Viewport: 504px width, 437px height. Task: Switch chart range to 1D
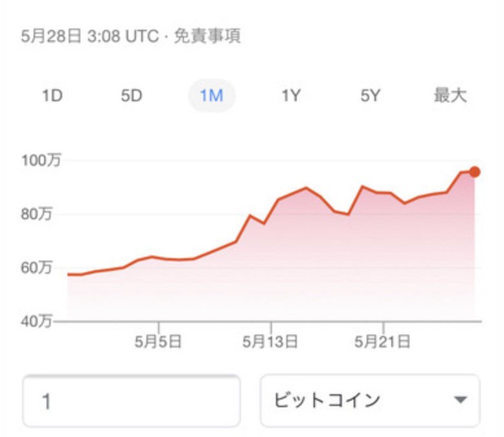coord(52,95)
